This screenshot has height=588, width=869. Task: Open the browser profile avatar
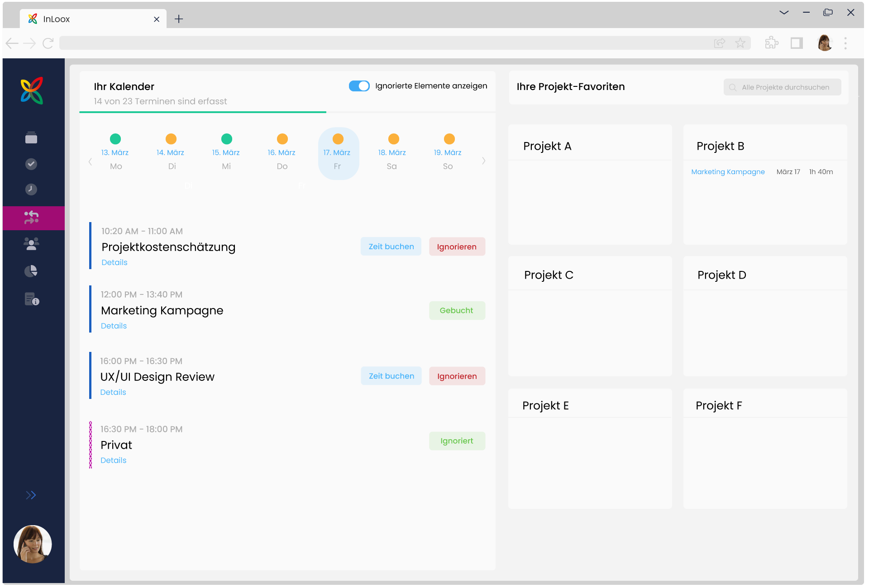825,43
